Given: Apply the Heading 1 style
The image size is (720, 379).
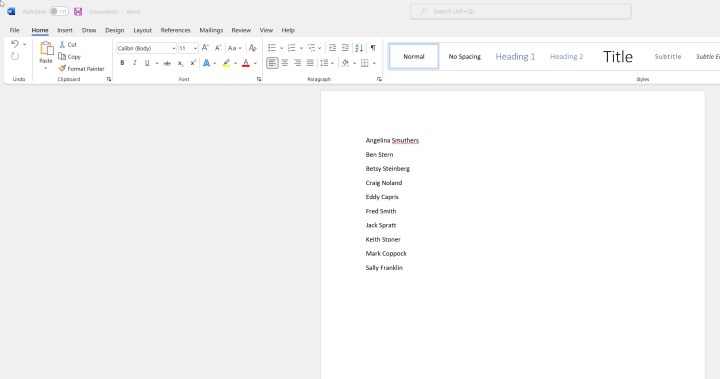Looking at the screenshot, I should (x=515, y=57).
